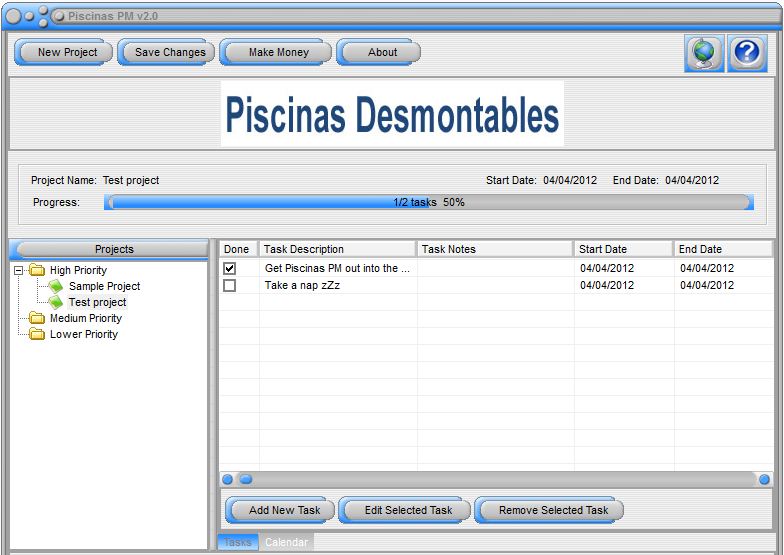Click the scrollbar left arrow button
The width and height of the screenshot is (784, 555).
pos(227,480)
